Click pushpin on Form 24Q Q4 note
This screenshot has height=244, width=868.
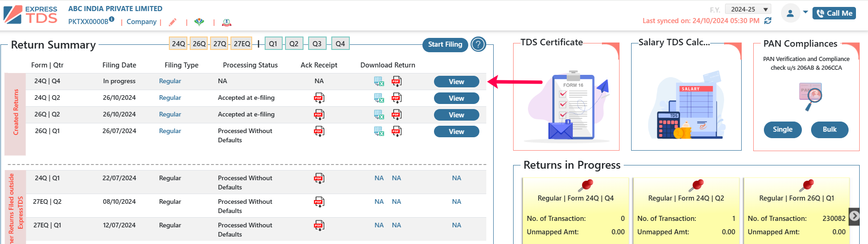click(x=586, y=185)
